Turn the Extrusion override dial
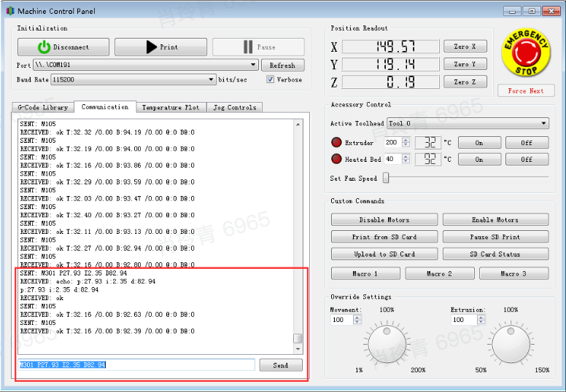The height and width of the screenshot is (392, 566). 511,345
